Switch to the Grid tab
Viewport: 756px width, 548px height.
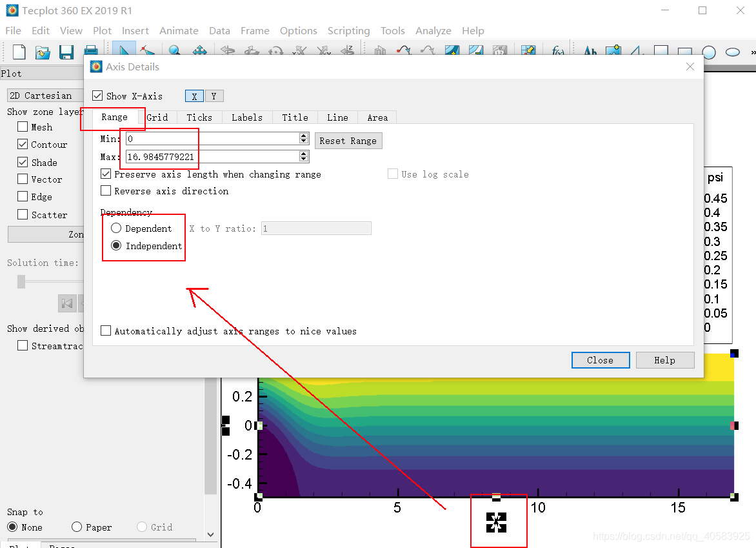tap(157, 117)
